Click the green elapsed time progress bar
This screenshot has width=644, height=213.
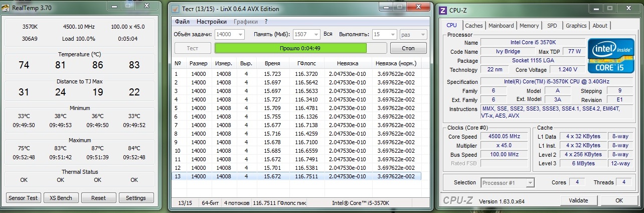[x=290, y=48]
